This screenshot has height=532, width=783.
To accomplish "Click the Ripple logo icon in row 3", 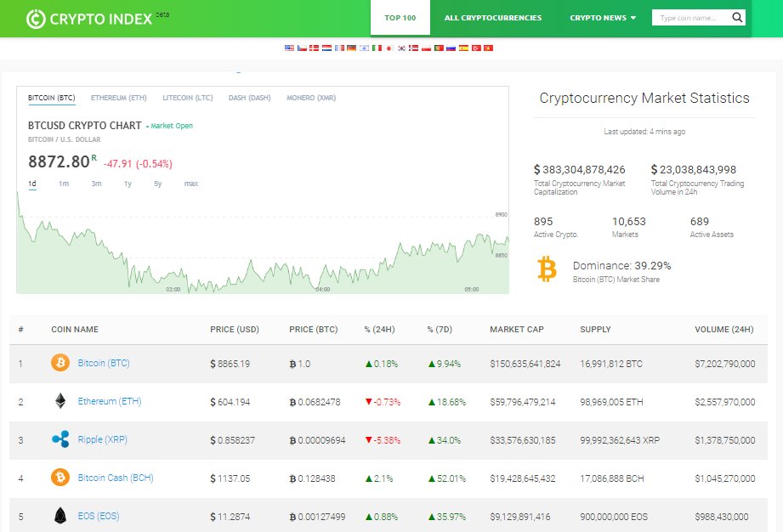I will click(x=60, y=439).
